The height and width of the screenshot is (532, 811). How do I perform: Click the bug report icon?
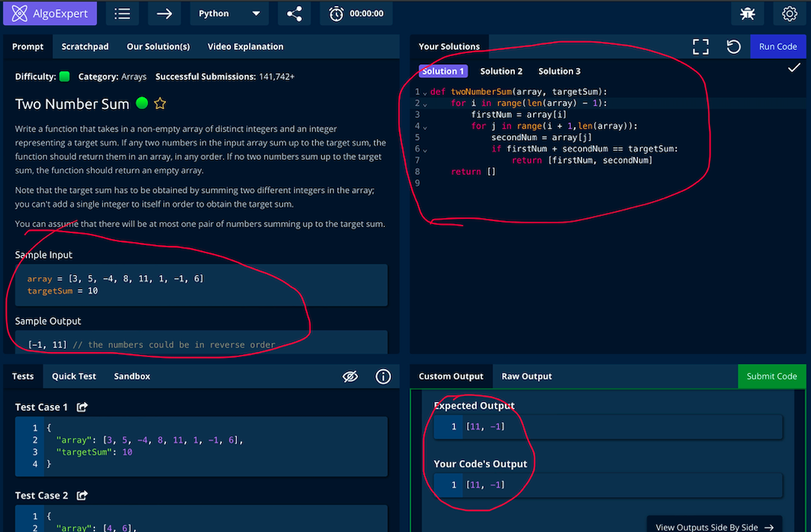pos(747,13)
